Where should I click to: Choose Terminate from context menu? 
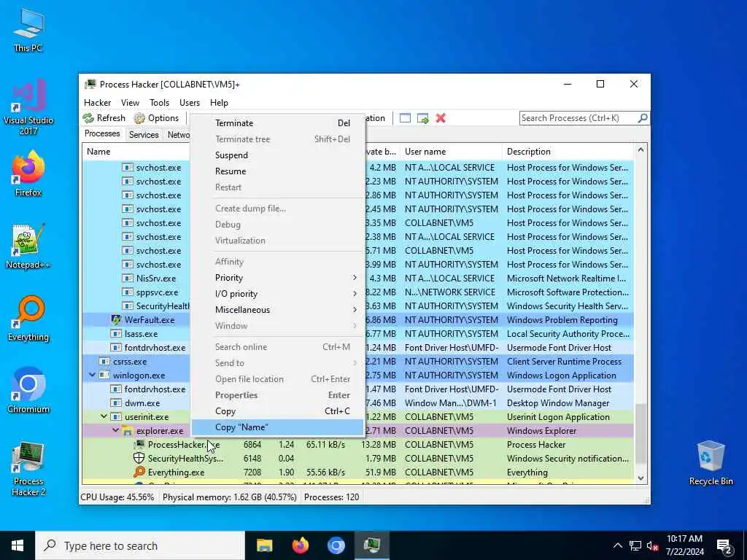click(278, 122)
